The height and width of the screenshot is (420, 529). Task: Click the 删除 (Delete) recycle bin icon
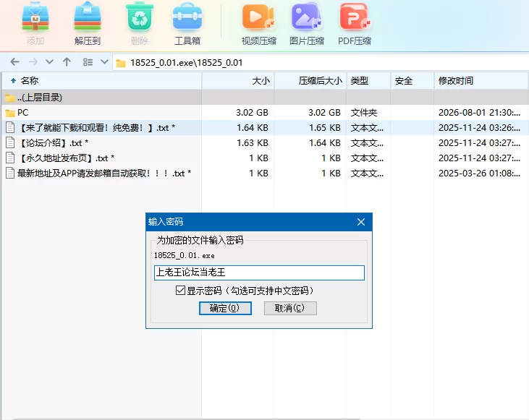[140, 17]
